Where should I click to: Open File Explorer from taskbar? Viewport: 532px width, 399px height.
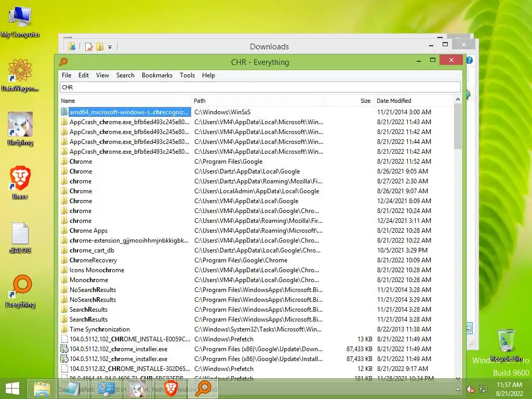coord(42,389)
